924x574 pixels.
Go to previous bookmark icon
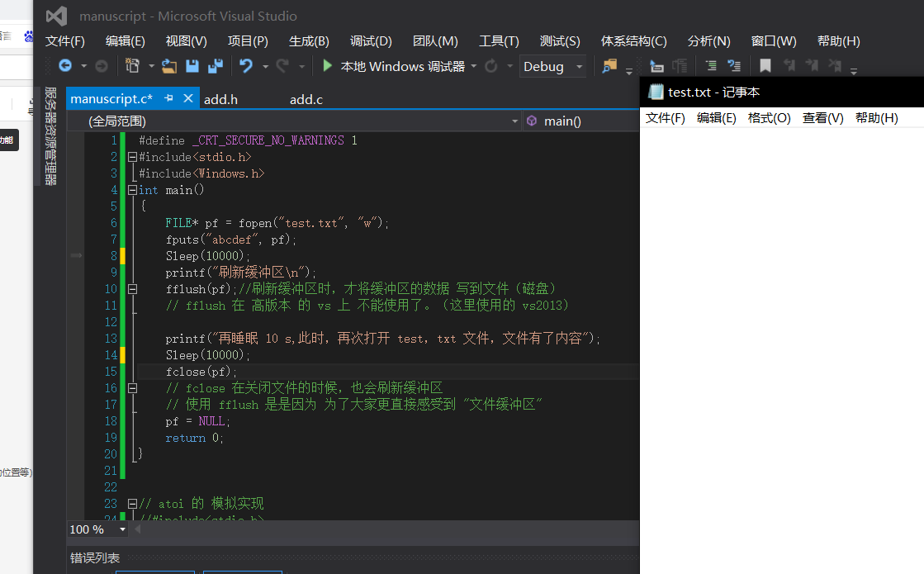click(x=789, y=66)
